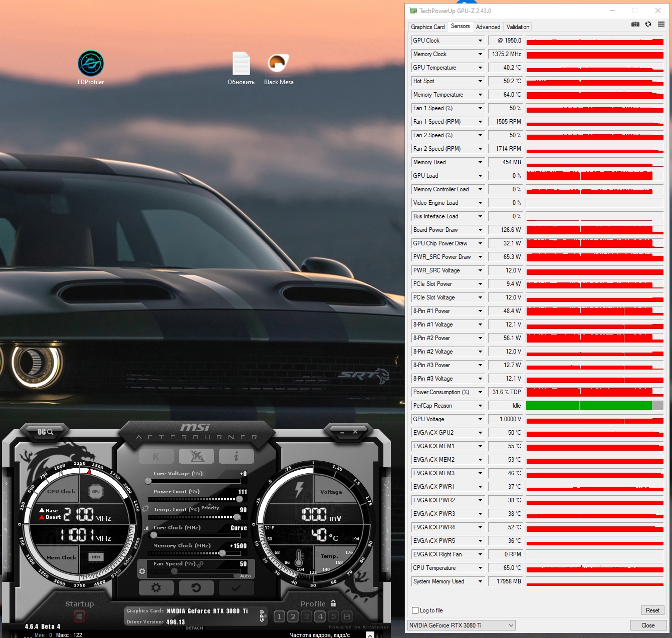Viewport: 672px width, 638px height.
Task: Open the Fan 1 Speed (RPM) dropdown
Action: point(480,122)
